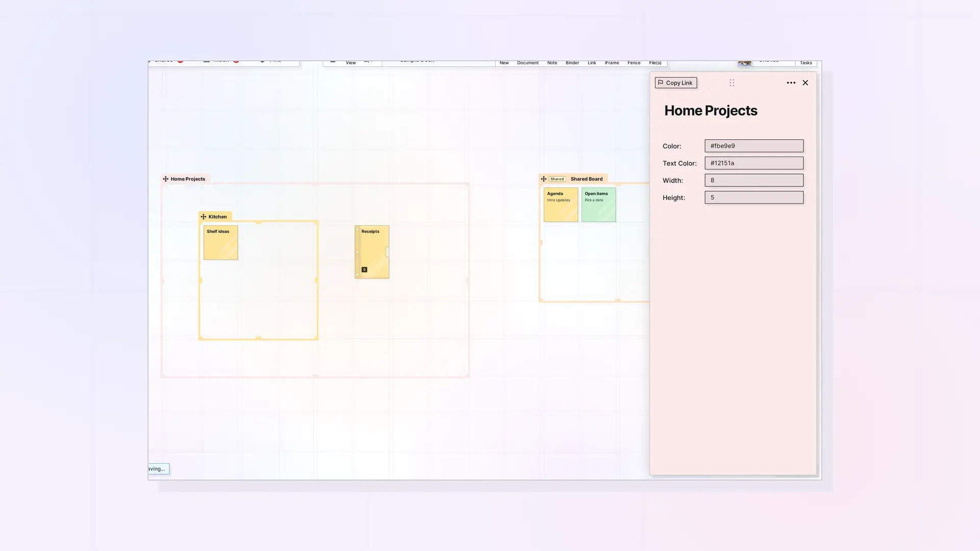Viewport: 980px width, 551px height.
Task: Select the Agenda note card
Action: tap(560, 205)
